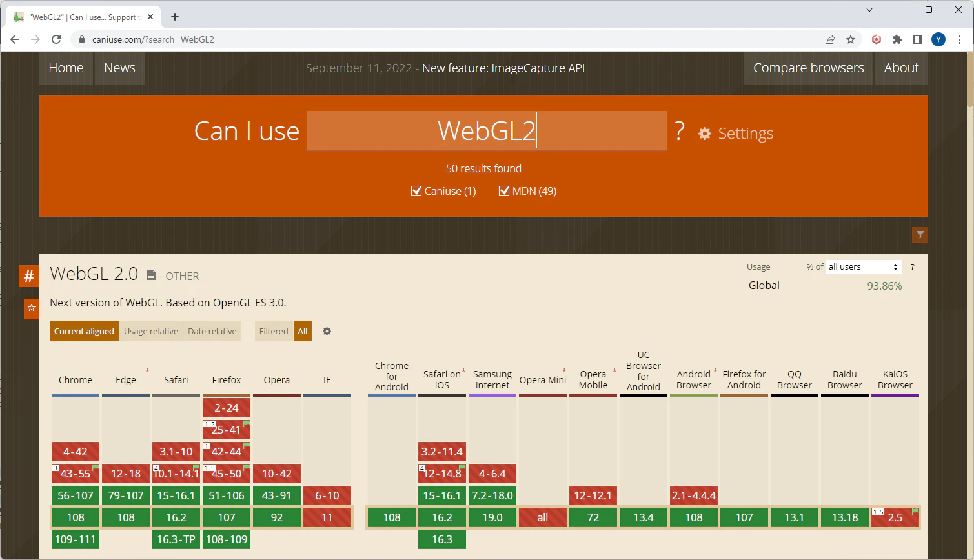The width and height of the screenshot is (974, 560).
Task: Open the Home nav item
Action: (x=66, y=68)
